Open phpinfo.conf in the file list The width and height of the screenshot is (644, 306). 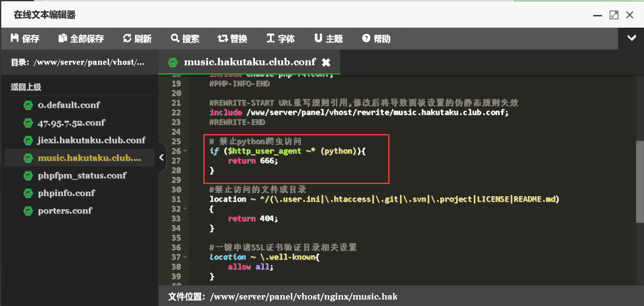[66, 193]
